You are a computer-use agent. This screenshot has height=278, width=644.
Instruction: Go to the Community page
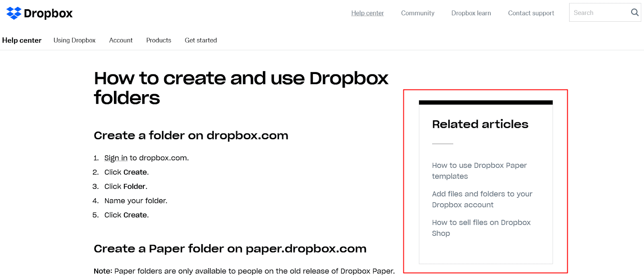417,13
